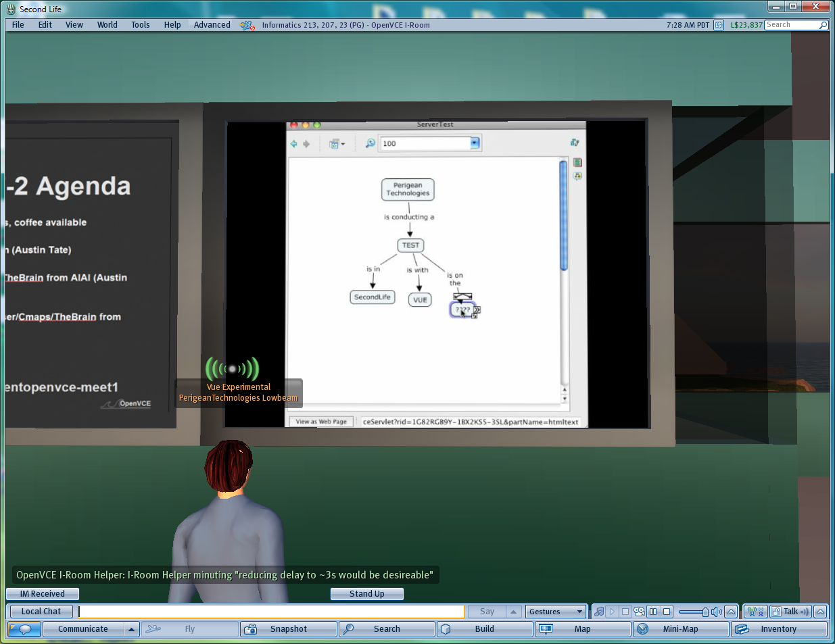Click the 'is conducting a' link label
The width and height of the screenshot is (835, 644).
tap(409, 217)
